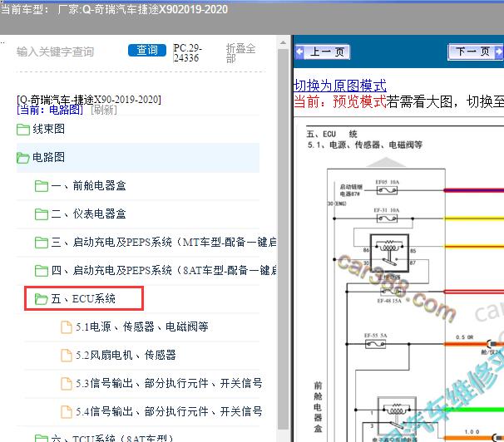Open 5.1电源、传感器、电磁阀等 diagram
The height and width of the screenshot is (442, 504).
(141, 327)
